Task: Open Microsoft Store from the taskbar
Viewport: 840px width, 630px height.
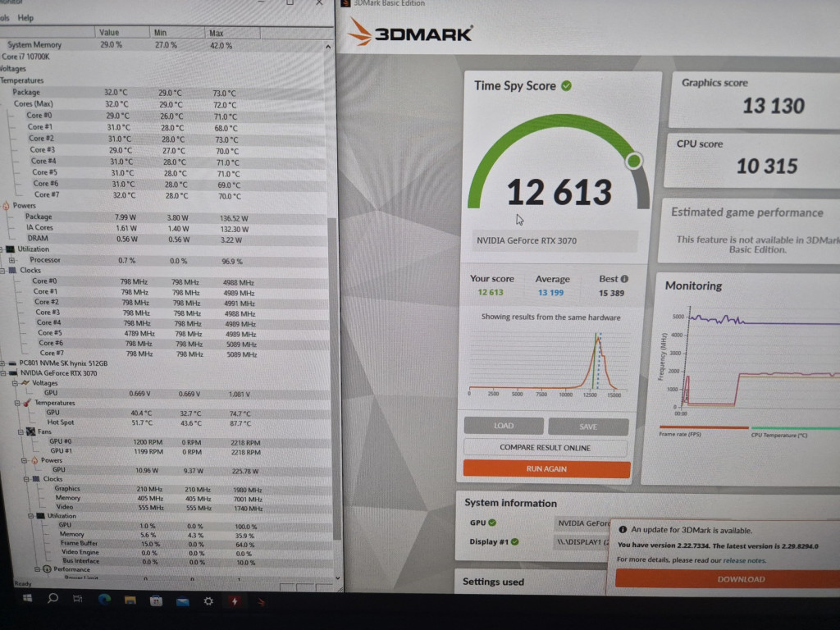Action: pos(156,601)
